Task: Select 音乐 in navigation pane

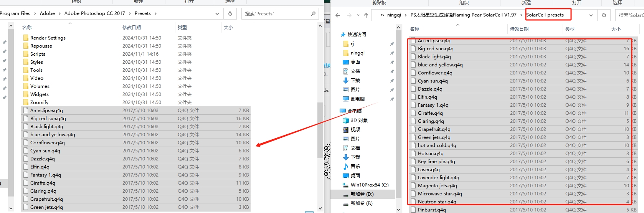Action: coord(355,166)
